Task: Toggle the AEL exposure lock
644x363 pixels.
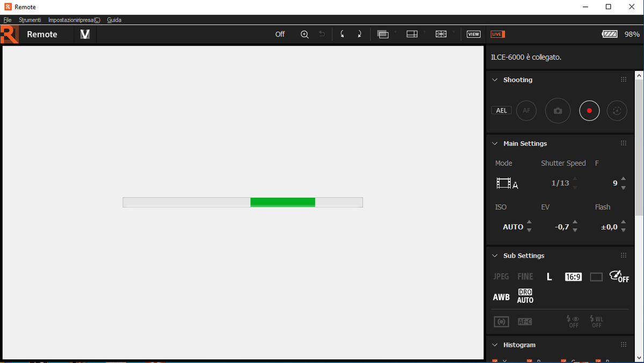Action: [x=501, y=111]
